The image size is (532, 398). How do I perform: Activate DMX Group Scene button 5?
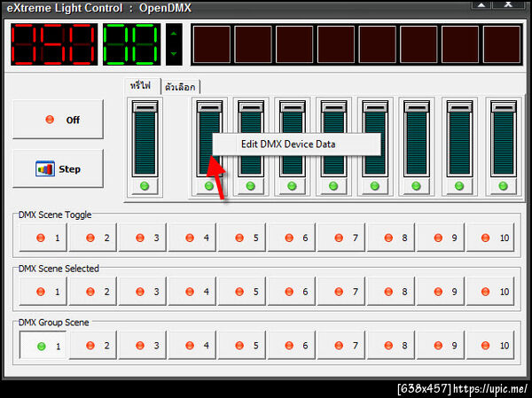[x=242, y=346]
